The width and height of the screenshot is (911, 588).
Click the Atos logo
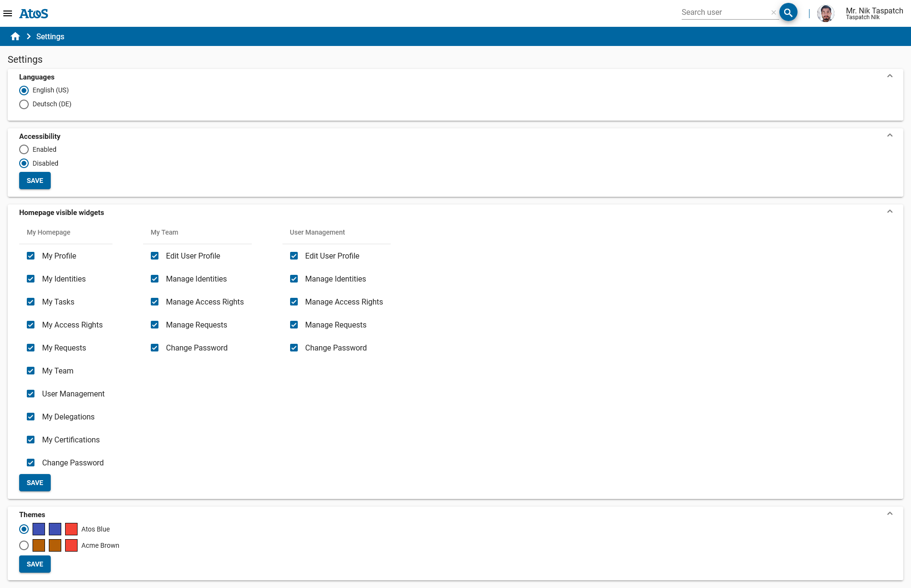[x=34, y=13]
